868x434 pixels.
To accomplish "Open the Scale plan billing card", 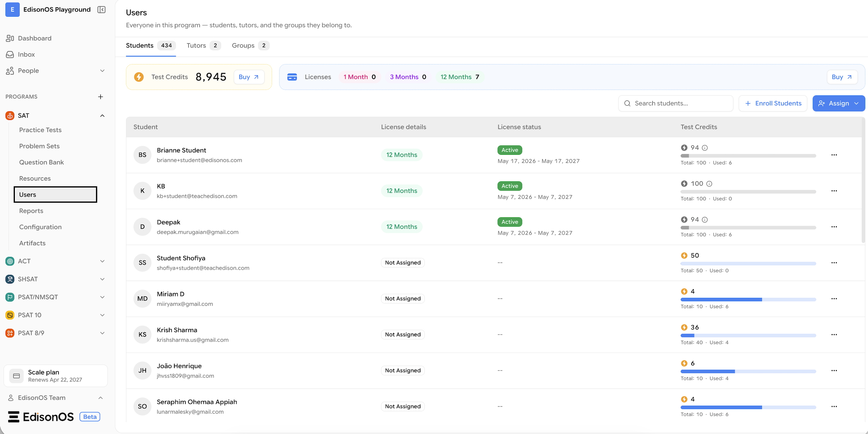I will pyautogui.click(x=56, y=376).
